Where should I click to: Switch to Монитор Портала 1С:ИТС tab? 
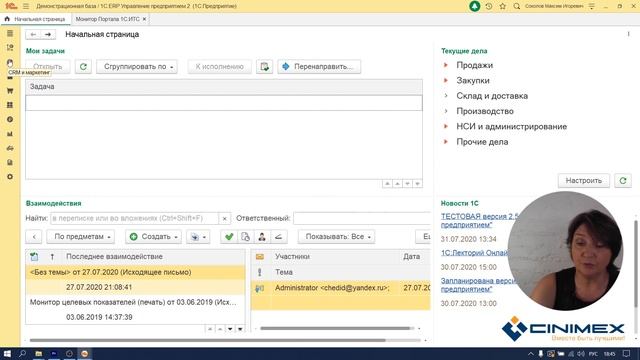click(107, 19)
